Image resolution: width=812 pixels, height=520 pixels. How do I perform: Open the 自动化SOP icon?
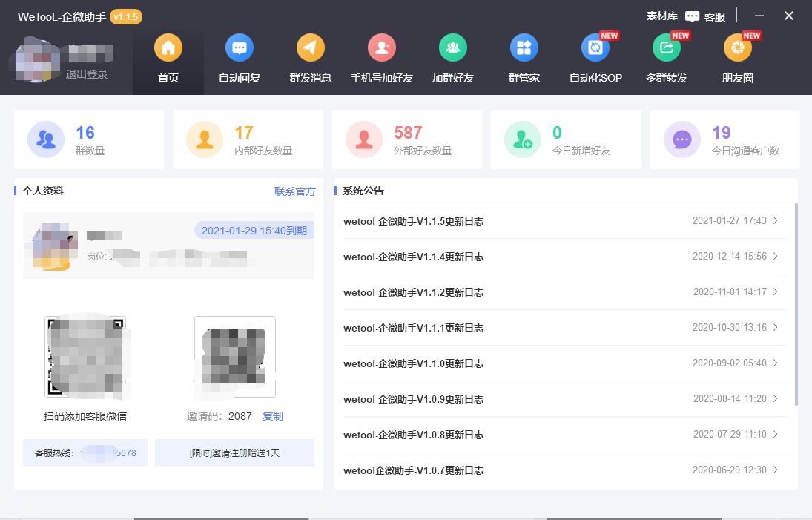click(595, 47)
